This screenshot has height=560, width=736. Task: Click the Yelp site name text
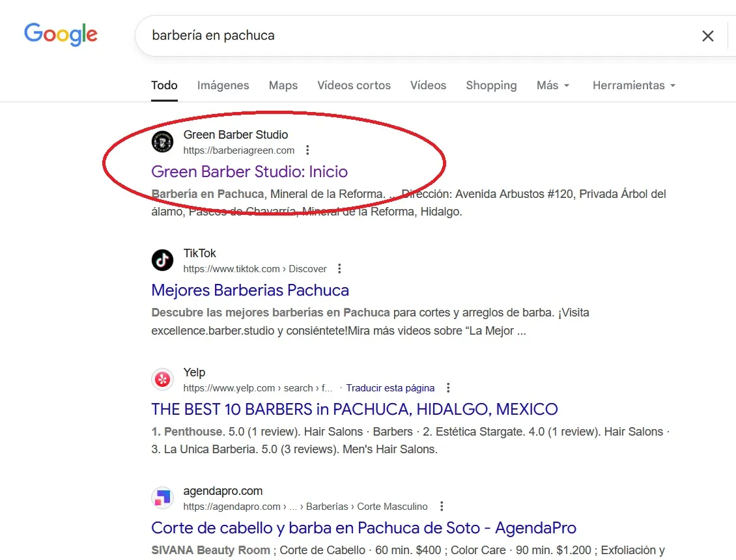pyautogui.click(x=194, y=372)
